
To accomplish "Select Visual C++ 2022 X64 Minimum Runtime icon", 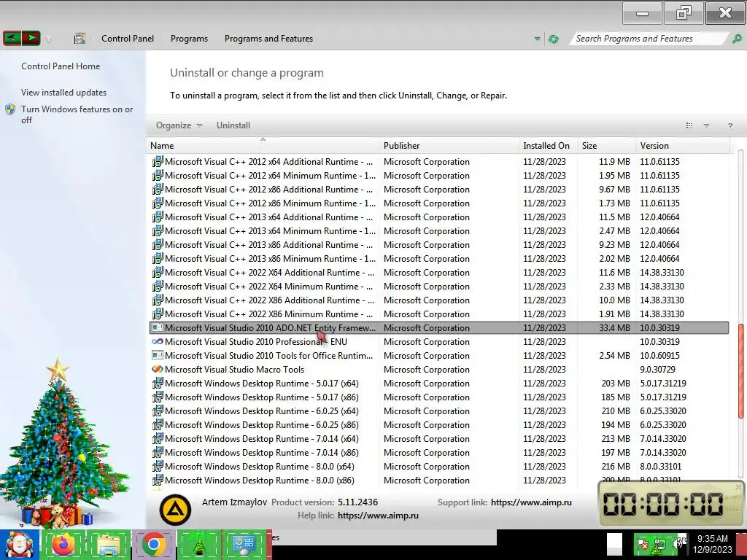I will coord(158,286).
